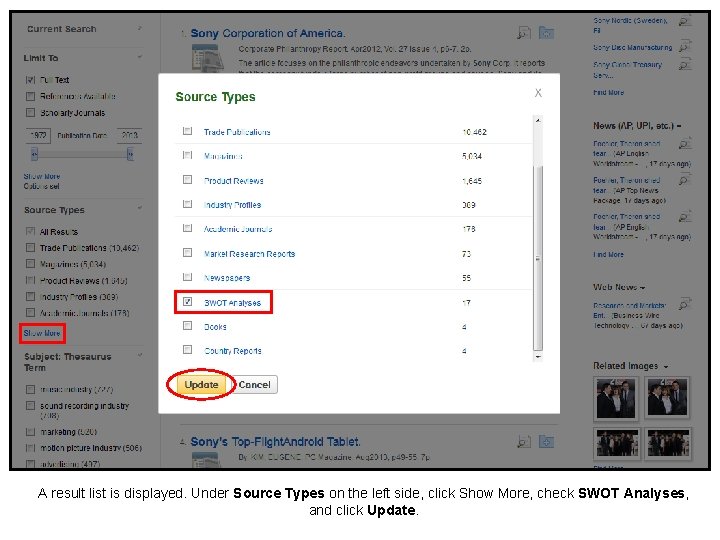Image resolution: width=720 pixels, height=540 pixels.
Task: Open first thumbnail in Related Images
Action: 616,398
